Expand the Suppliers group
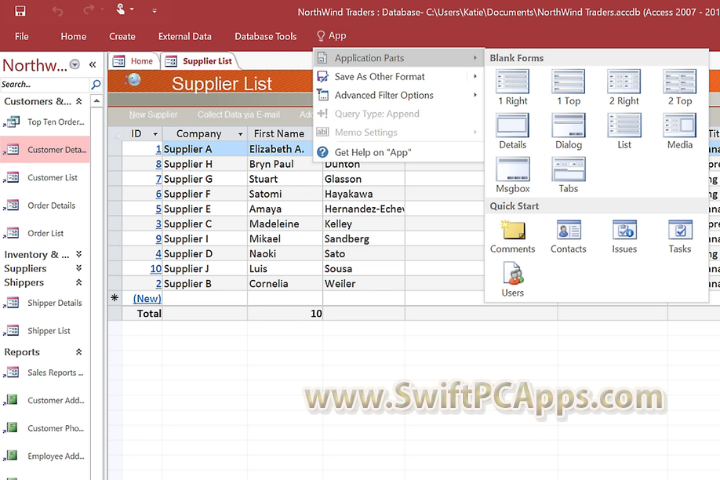 pyautogui.click(x=79, y=268)
